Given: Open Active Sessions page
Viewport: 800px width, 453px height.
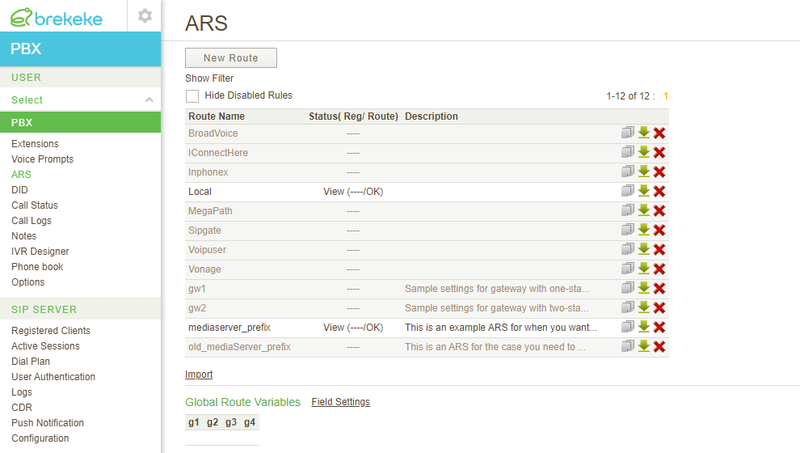Looking at the screenshot, I should point(45,346).
